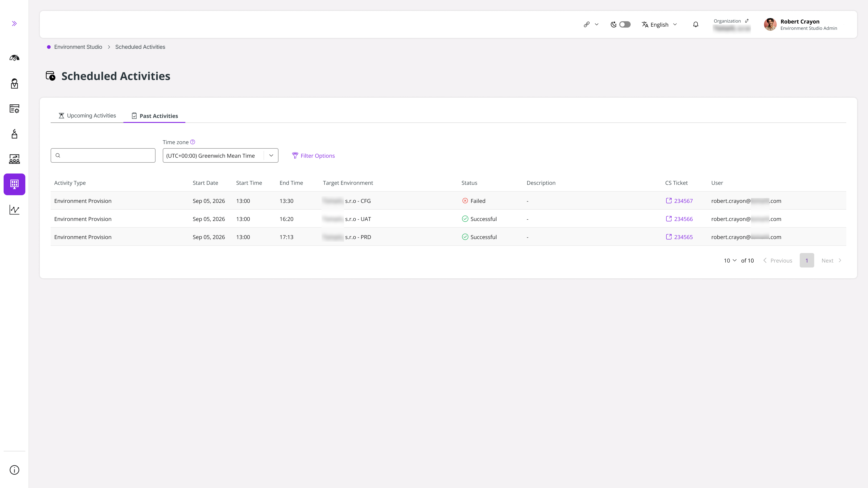The image size is (868, 488).
Task: Click the Successful icon in PRD row
Action: 465,237
